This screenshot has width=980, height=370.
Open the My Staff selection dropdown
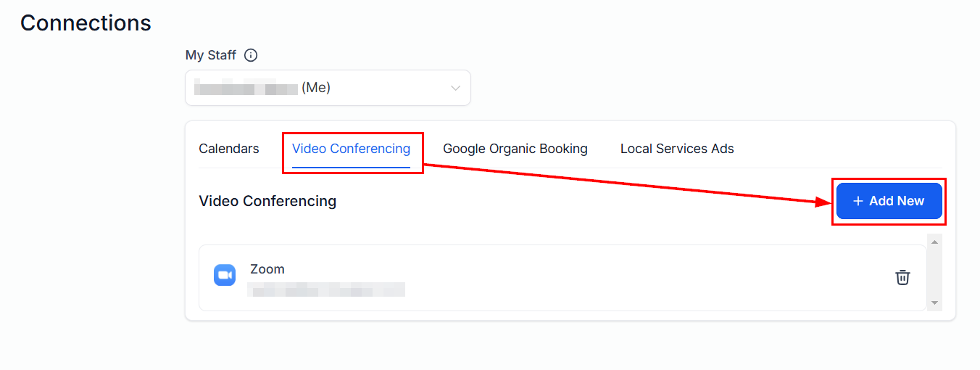pyautogui.click(x=328, y=88)
